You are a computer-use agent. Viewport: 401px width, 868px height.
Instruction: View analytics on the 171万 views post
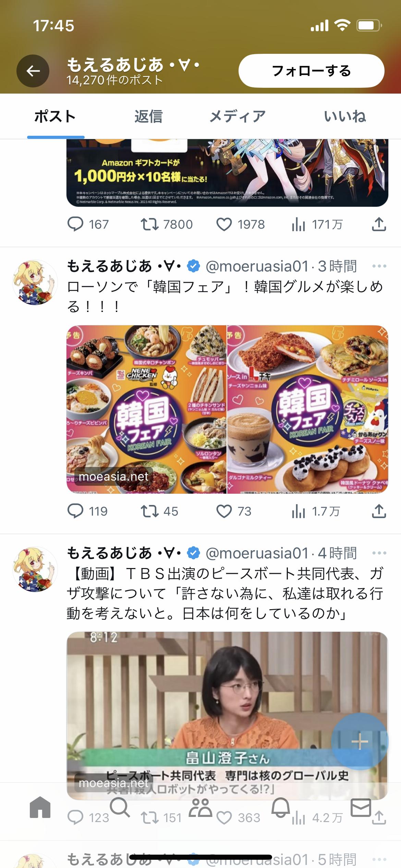(298, 225)
